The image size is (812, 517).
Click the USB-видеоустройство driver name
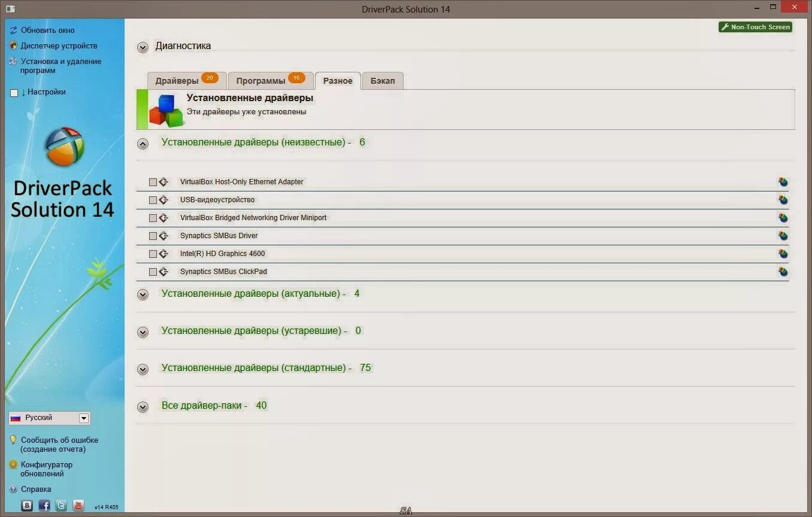pyautogui.click(x=217, y=200)
